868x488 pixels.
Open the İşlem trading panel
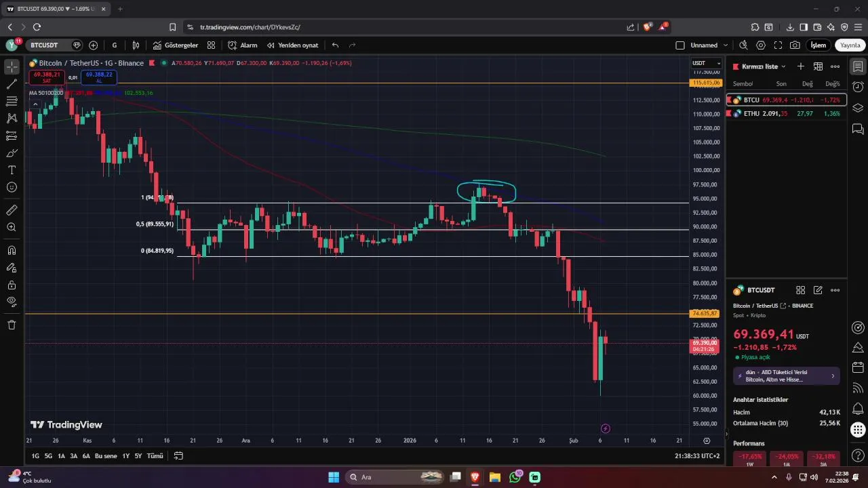pyautogui.click(x=818, y=45)
